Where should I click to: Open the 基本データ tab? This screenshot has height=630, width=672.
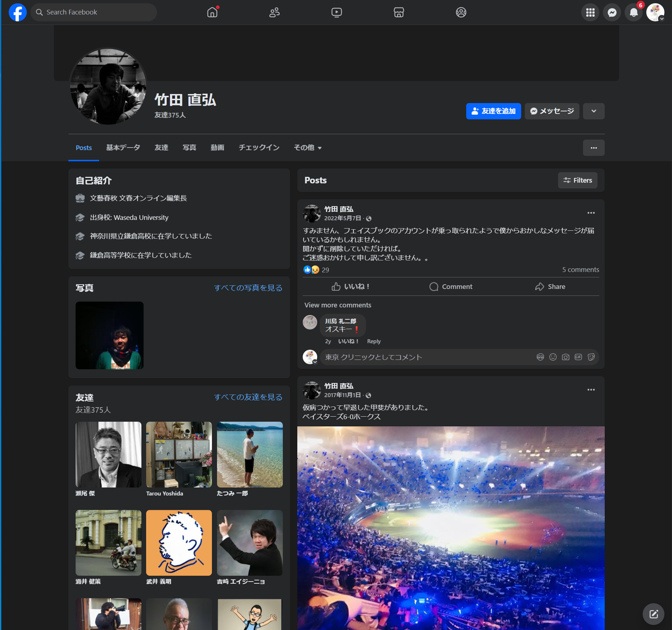123,148
